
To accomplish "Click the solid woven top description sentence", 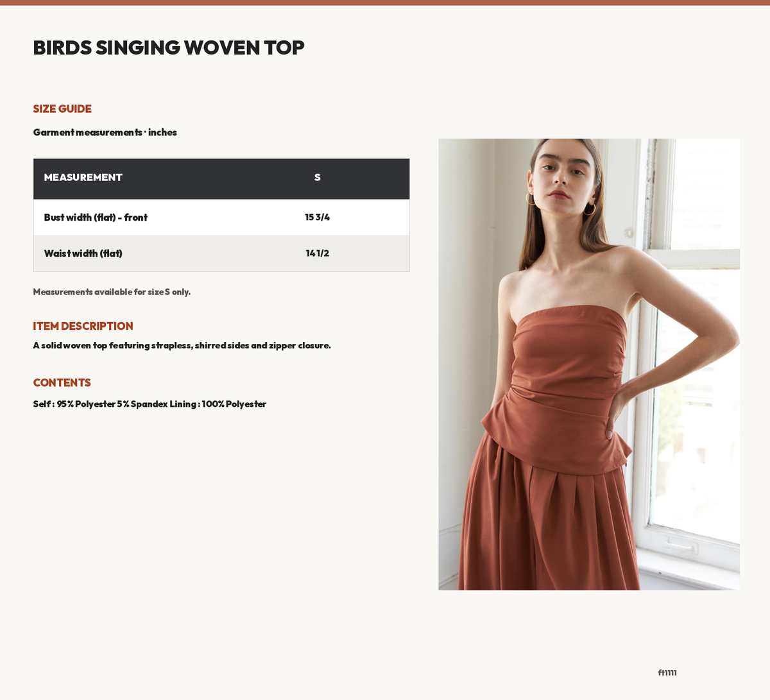I will 182,345.
